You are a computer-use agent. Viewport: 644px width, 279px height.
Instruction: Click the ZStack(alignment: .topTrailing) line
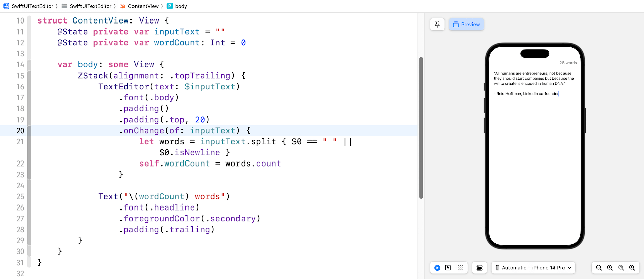coord(162,76)
